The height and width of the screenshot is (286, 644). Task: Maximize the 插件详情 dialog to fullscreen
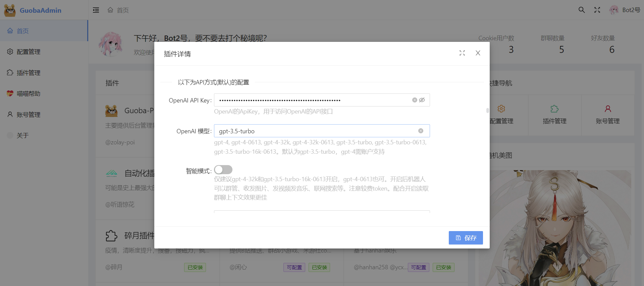coord(462,53)
